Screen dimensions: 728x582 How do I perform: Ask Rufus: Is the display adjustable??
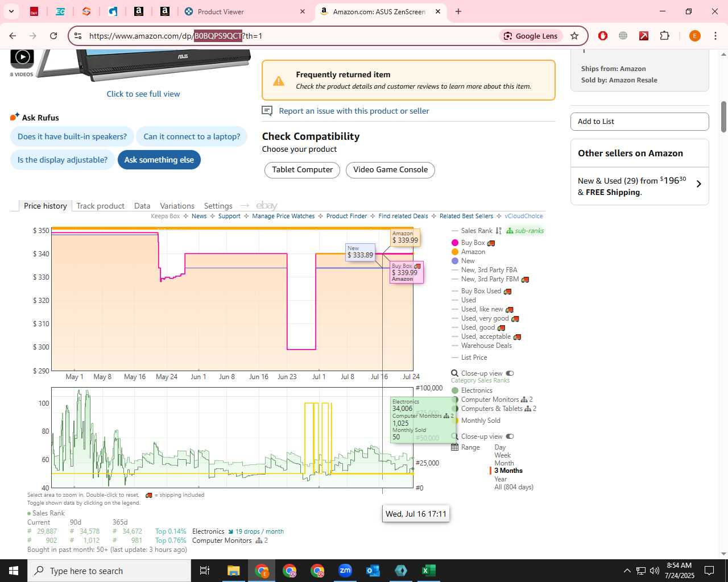63,160
